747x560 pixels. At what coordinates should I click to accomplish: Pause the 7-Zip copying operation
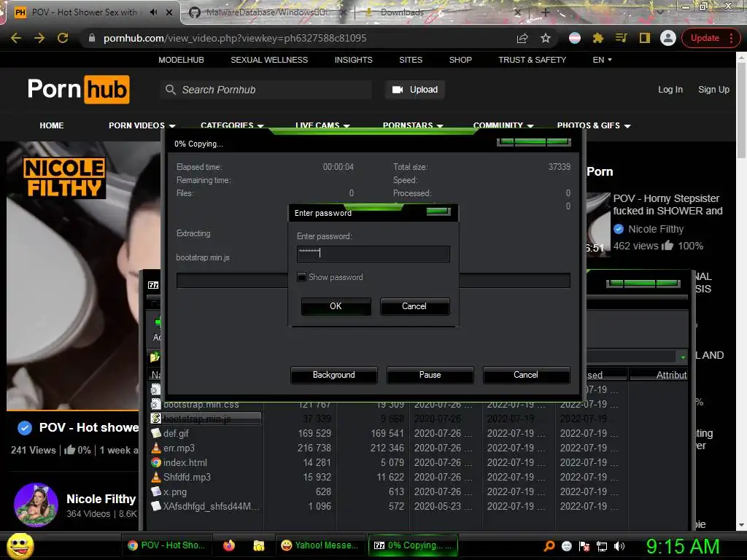coord(430,375)
